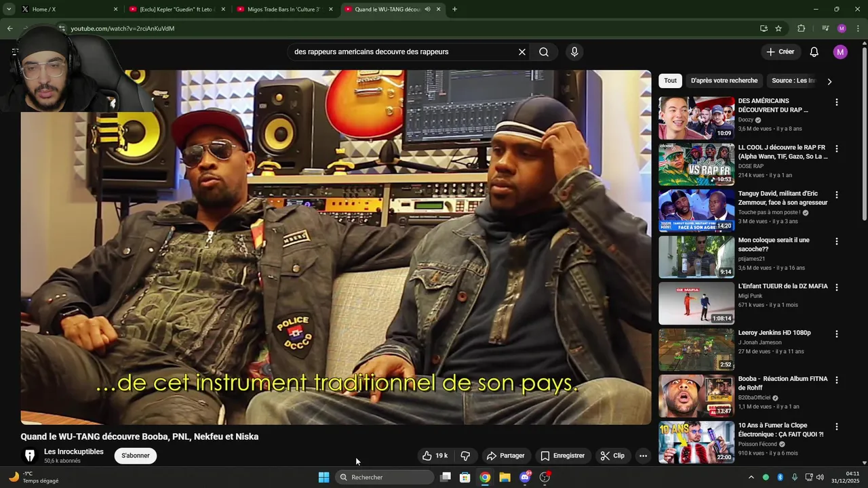The height and width of the screenshot is (488, 868).
Task: Open Microsoft Store from taskbar
Action: tap(465, 477)
